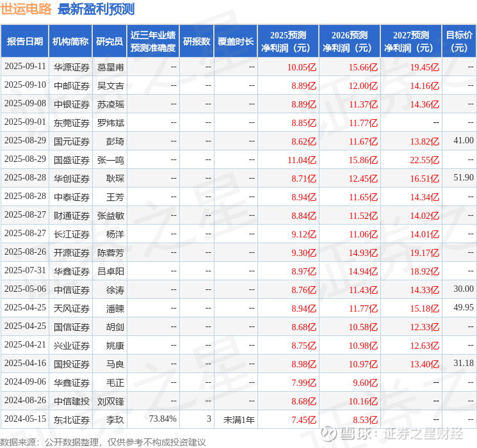The width and height of the screenshot is (477, 448).
Task: Click the 8.85亿 profit value
Action: point(304,123)
